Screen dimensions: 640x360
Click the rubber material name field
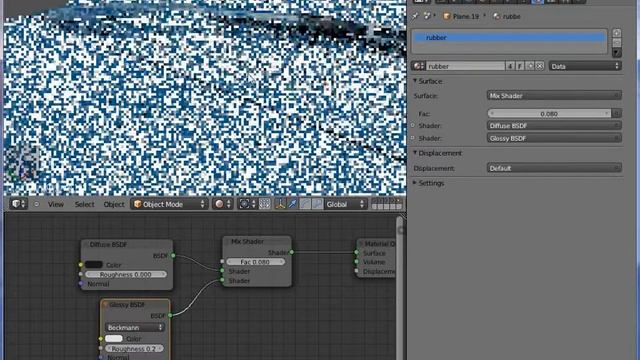[465, 66]
